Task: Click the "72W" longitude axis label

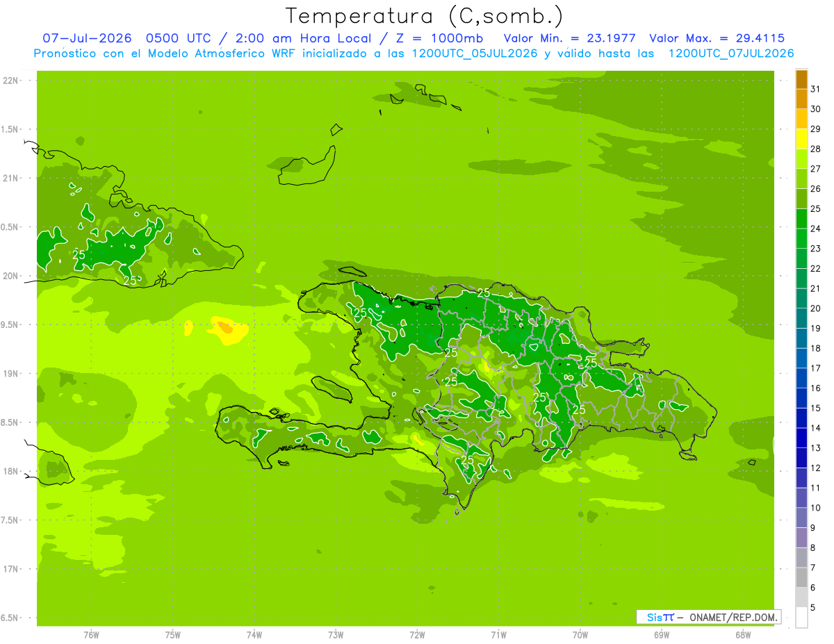Action: coord(417,634)
